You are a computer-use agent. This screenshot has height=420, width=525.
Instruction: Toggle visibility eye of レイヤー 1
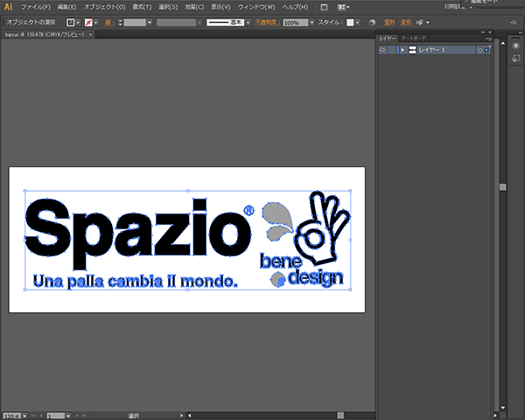pos(382,50)
